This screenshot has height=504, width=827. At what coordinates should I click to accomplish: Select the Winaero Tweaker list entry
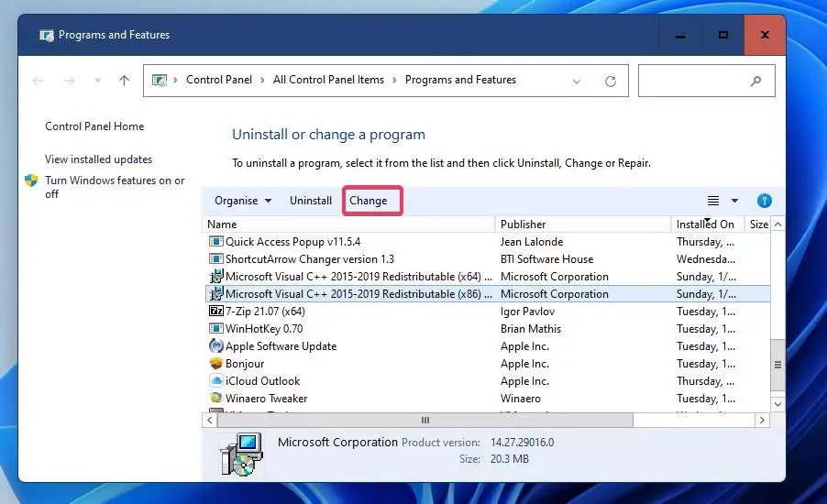click(x=266, y=399)
